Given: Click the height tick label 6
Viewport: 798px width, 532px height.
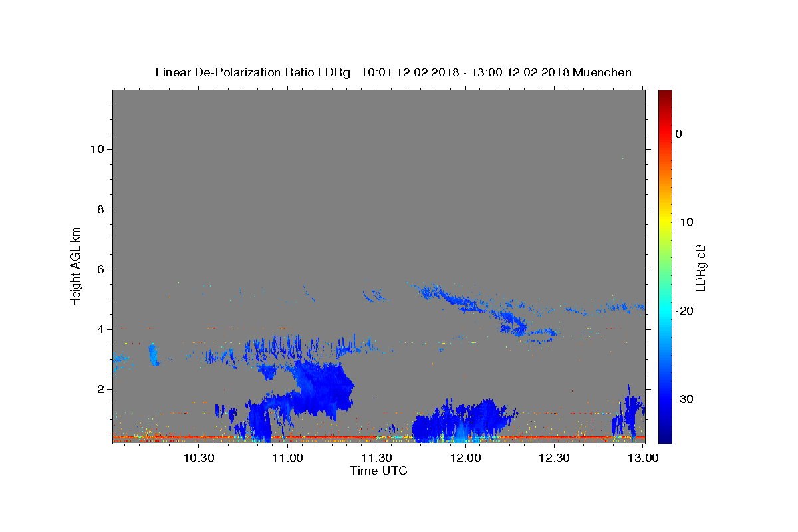Looking at the screenshot, I should click(100, 269).
